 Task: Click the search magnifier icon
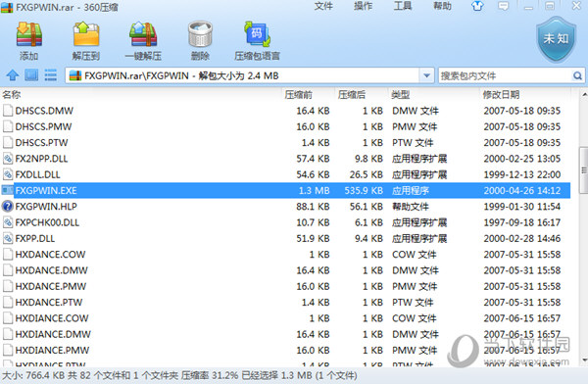tap(577, 75)
